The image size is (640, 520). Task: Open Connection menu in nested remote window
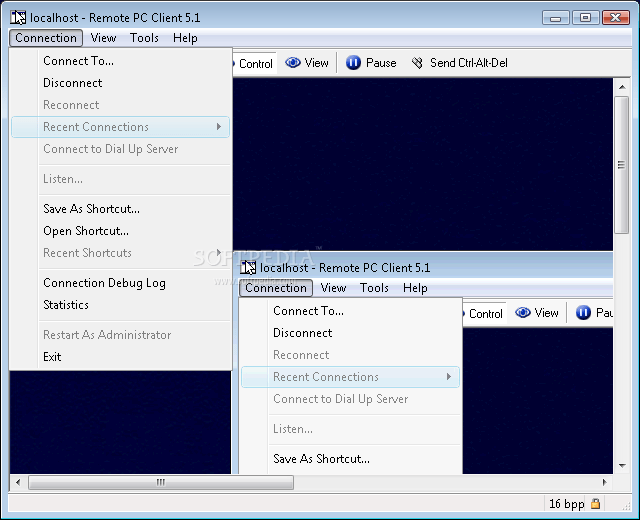pos(276,288)
